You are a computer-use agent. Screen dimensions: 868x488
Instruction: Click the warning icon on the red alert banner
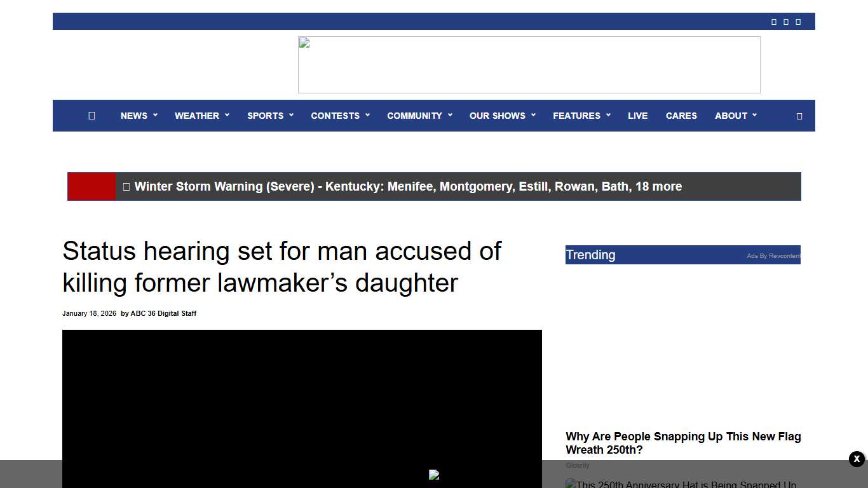[126, 186]
